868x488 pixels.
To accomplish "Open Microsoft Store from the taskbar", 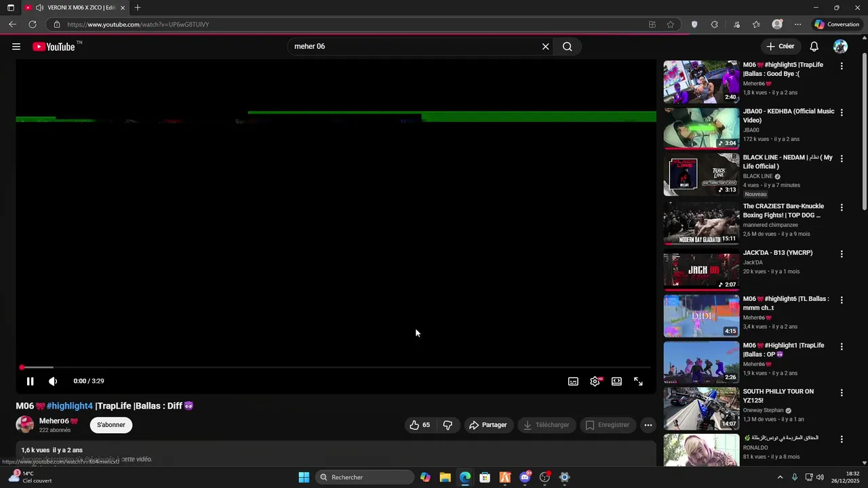I will tap(485, 477).
